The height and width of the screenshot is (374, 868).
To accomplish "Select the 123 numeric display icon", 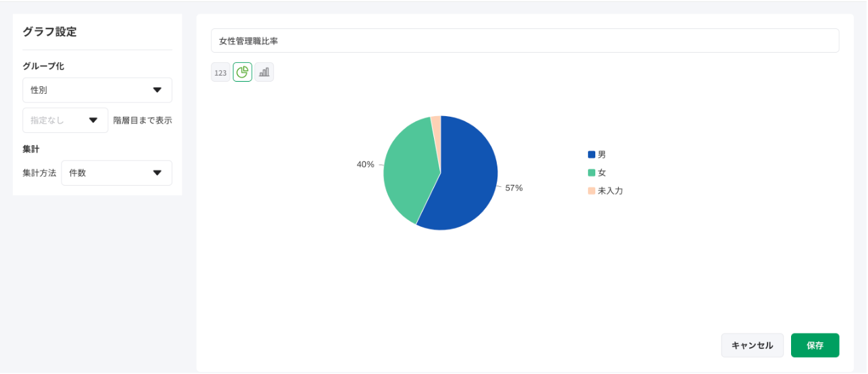I will pos(221,72).
